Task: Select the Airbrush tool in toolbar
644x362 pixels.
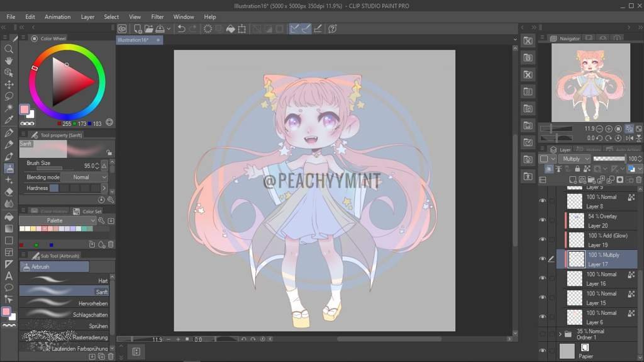Action: tap(9, 168)
